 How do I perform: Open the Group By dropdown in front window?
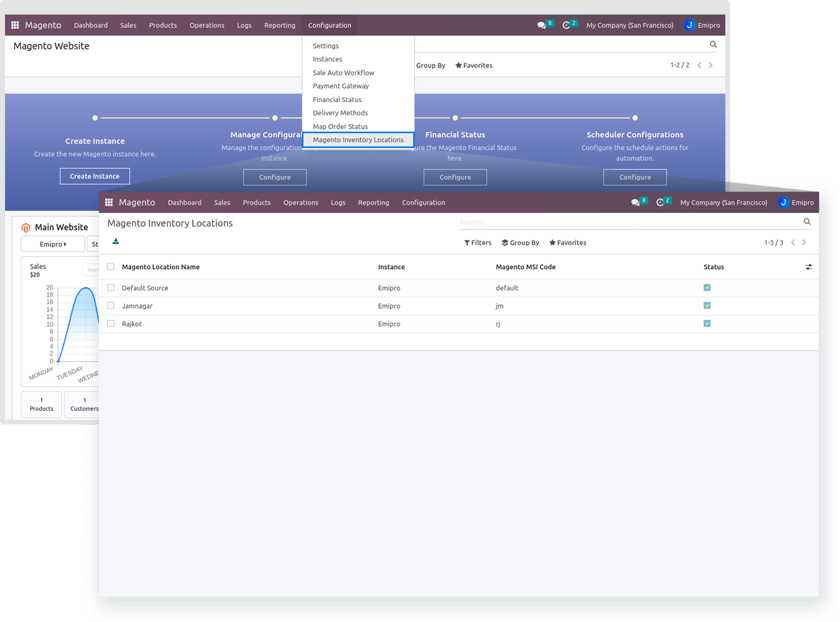(x=520, y=242)
